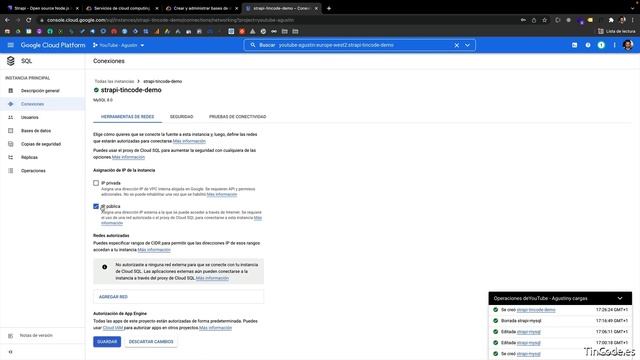The height and width of the screenshot is (360, 640).
Task: Collapse the Operaciones panel chevron
Action: click(x=620, y=298)
